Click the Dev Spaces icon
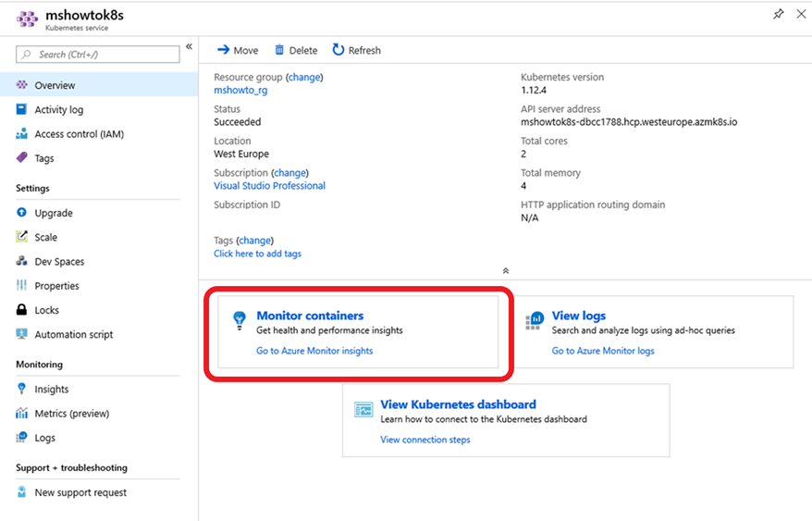Image resolution: width=812 pixels, height=521 pixels. pyautogui.click(x=22, y=261)
